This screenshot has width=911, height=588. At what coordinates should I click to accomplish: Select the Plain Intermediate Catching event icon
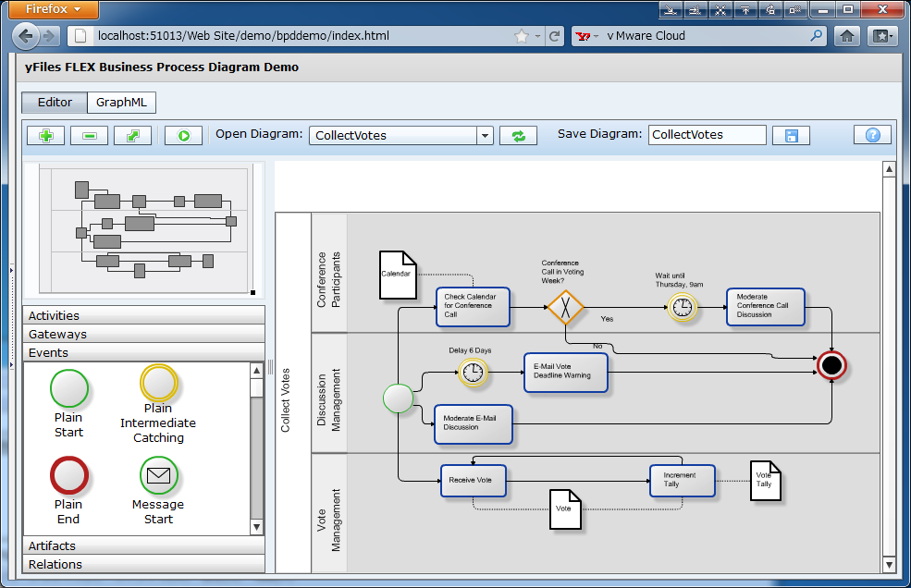[x=158, y=383]
